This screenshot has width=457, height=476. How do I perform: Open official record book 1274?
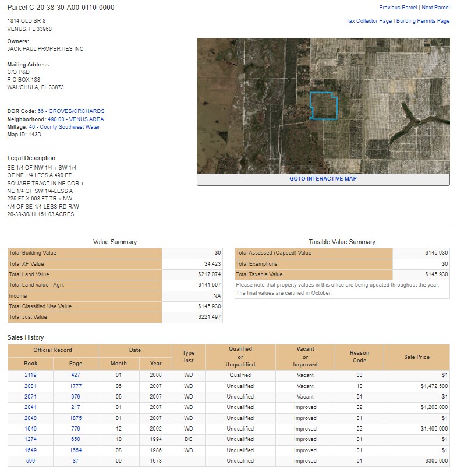click(30, 439)
